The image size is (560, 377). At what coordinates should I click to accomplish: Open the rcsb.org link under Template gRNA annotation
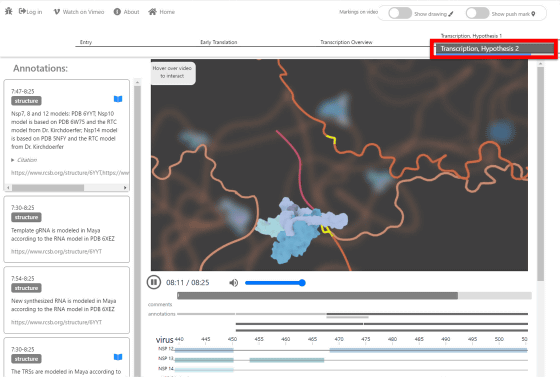coord(56,251)
